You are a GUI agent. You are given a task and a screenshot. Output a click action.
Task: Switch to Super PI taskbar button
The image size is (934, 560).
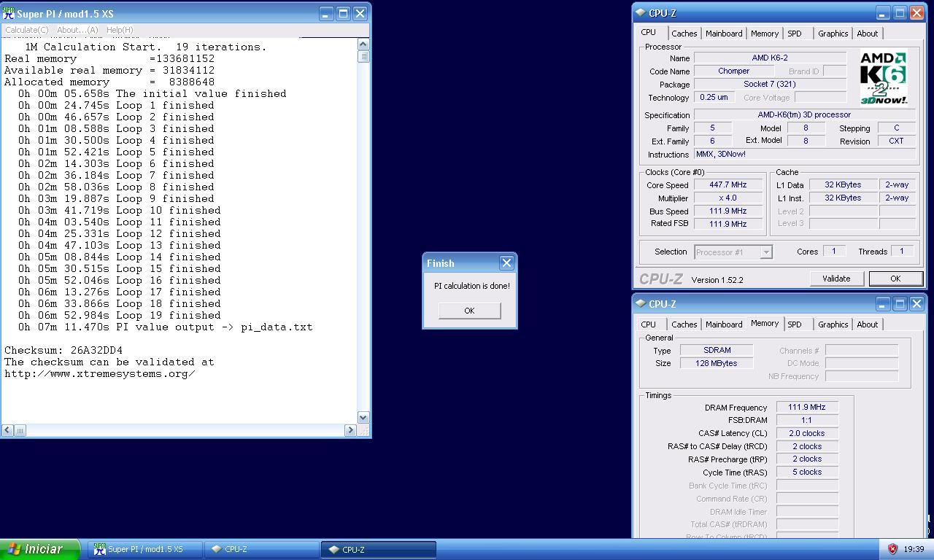pyautogui.click(x=145, y=549)
